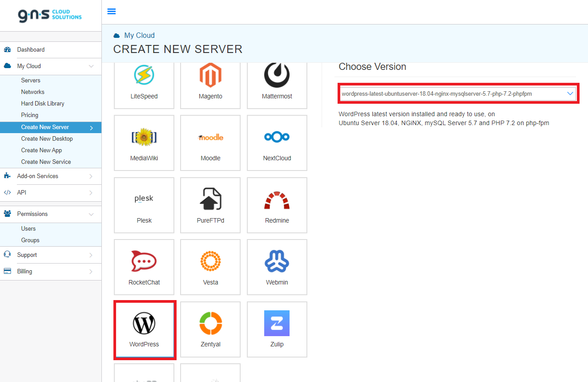
Task: Select the Mattermost app tile
Action: point(277,85)
